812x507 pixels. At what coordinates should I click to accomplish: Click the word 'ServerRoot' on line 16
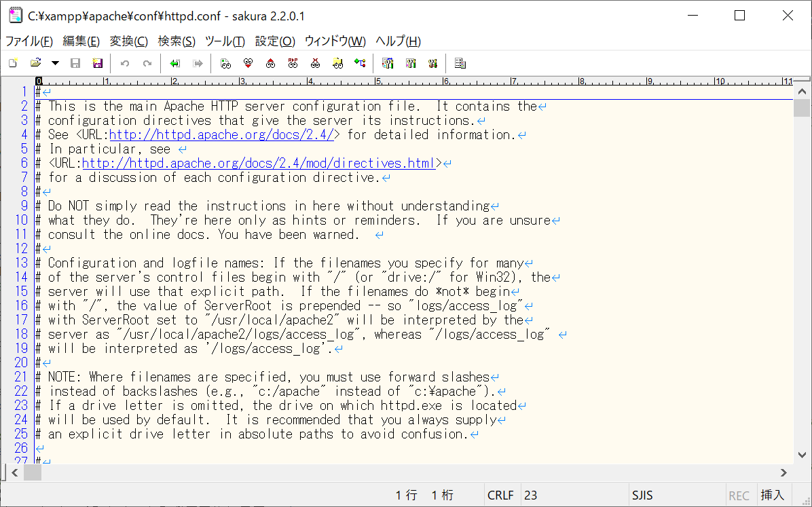point(238,305)
